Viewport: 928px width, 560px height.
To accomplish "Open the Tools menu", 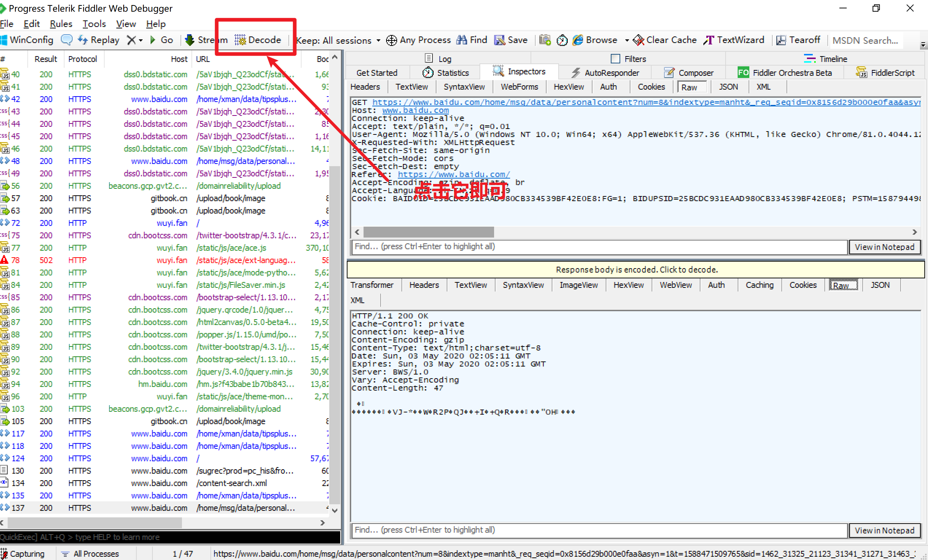I will [x=94, y=24].
